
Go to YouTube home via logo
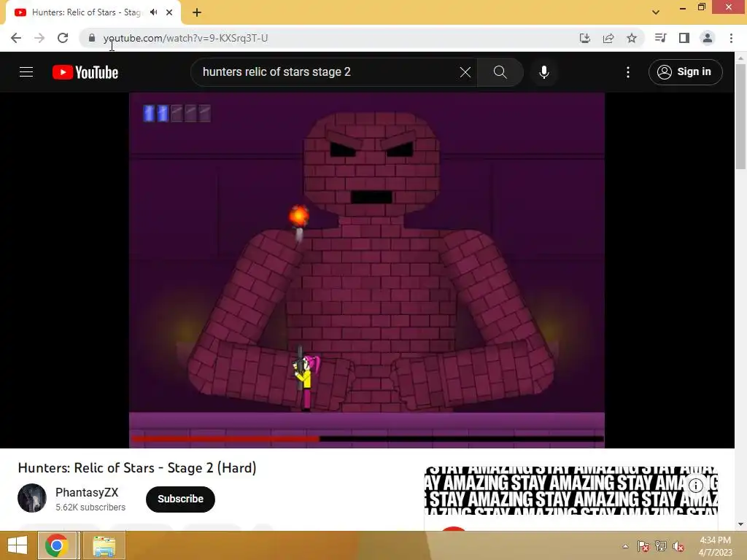point(85,72)
